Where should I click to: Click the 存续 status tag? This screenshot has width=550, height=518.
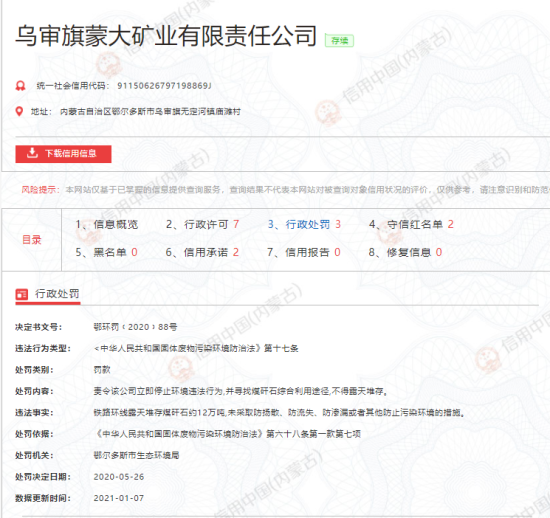point(339,41)
